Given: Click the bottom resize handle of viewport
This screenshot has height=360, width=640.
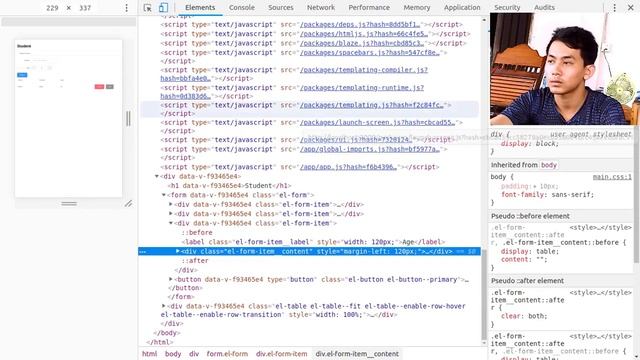Looking at the screenshot, I should click(69, 203).
